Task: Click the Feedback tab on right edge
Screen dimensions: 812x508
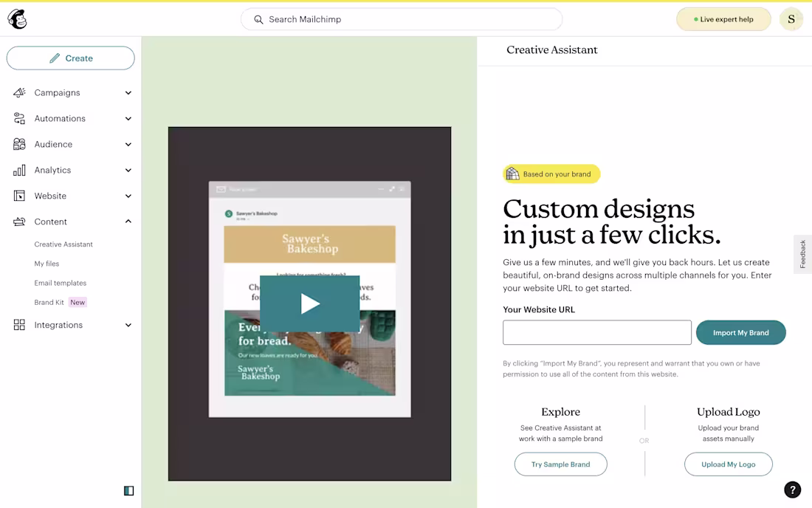Action: pos(802,253)
